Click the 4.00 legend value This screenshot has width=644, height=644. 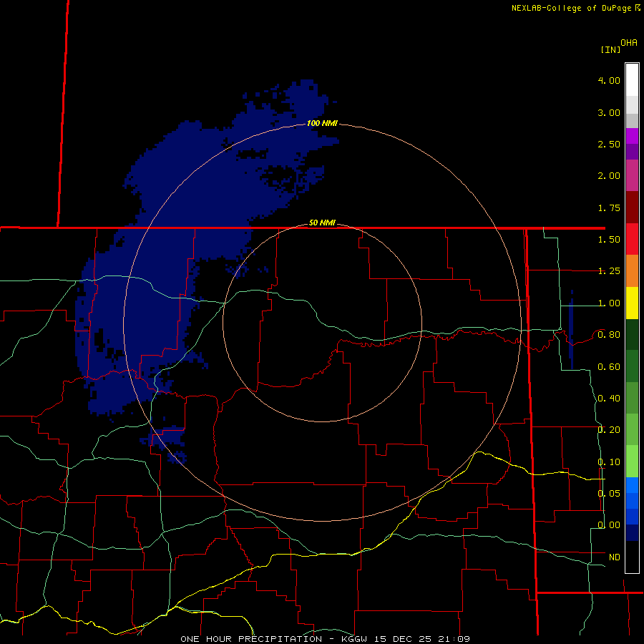coord(609,80)
